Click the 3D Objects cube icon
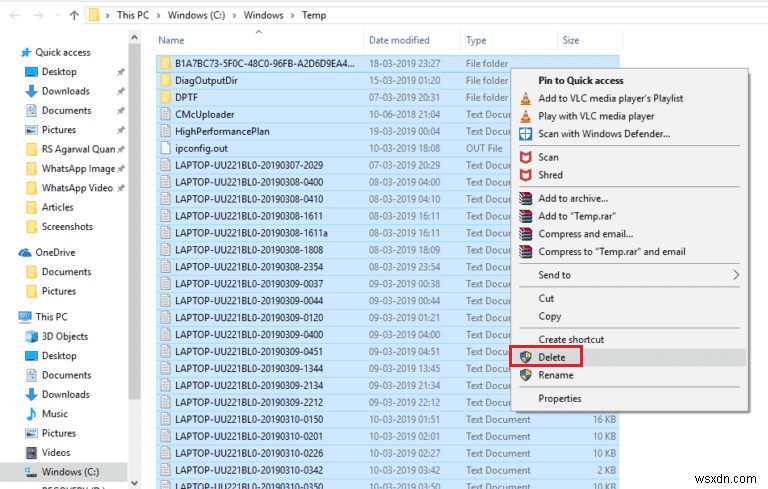This screenshot has width=768, height=489. click(31, 336)
